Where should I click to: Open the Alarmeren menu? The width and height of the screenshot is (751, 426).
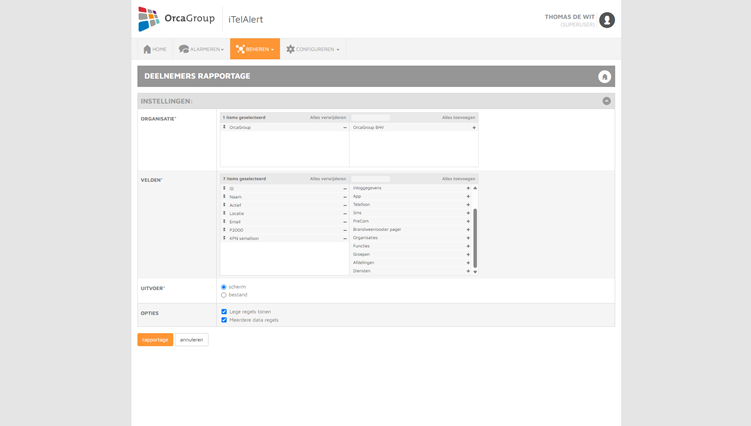[x=201, y=49]
